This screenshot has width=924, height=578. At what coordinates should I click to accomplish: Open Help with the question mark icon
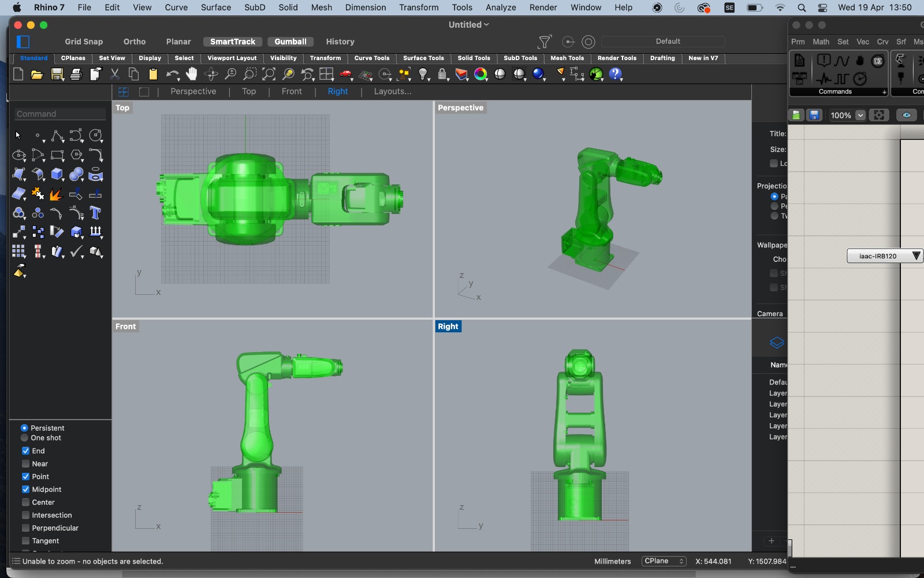coord(616,74)
